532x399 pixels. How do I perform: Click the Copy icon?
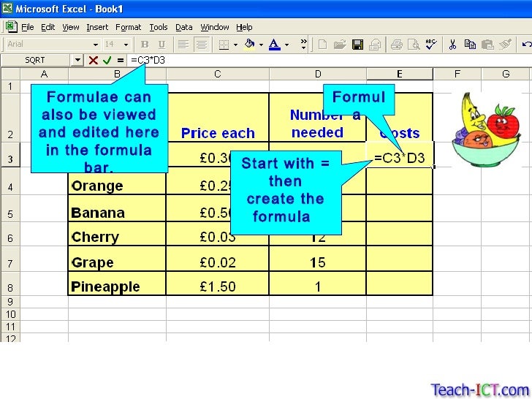click(470, 45)
